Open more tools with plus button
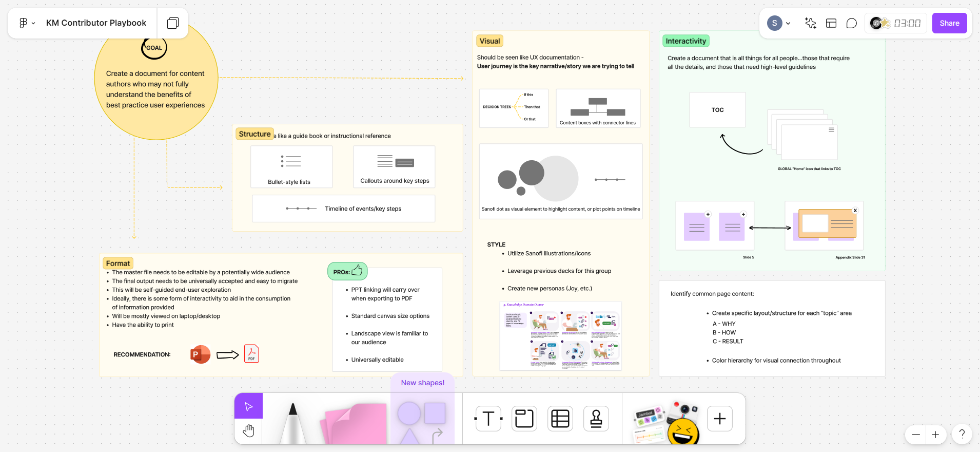 pos(719,419)
